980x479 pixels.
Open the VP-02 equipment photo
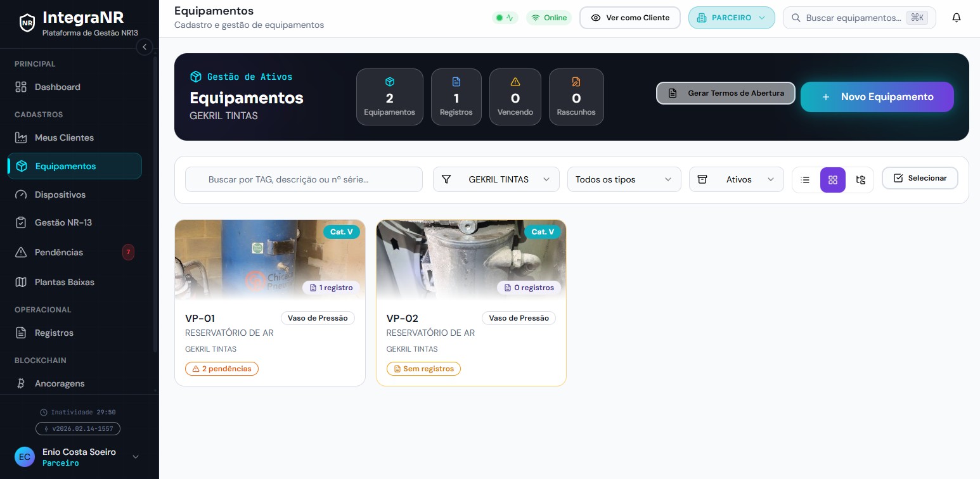(471, 260)
